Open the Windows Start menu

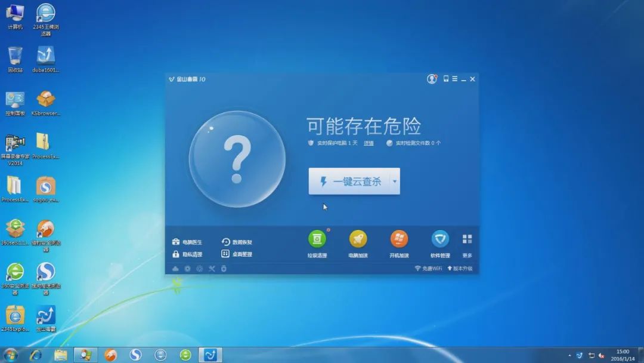click(10, 355)
